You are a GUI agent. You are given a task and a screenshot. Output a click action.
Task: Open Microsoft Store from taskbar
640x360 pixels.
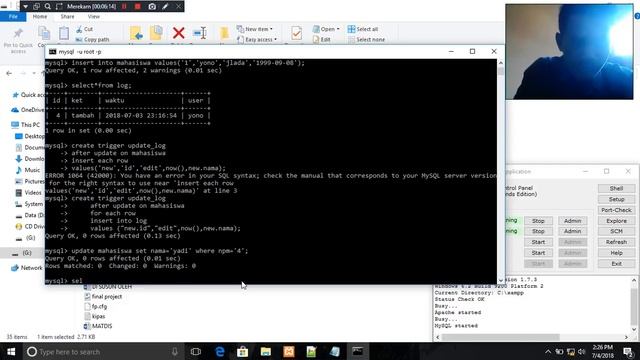(x=242, y=351)
